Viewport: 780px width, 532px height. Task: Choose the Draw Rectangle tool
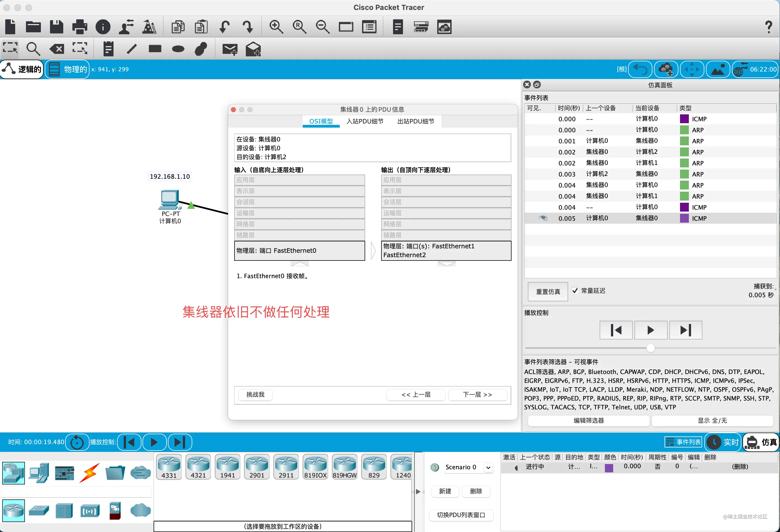click(155, 49)
